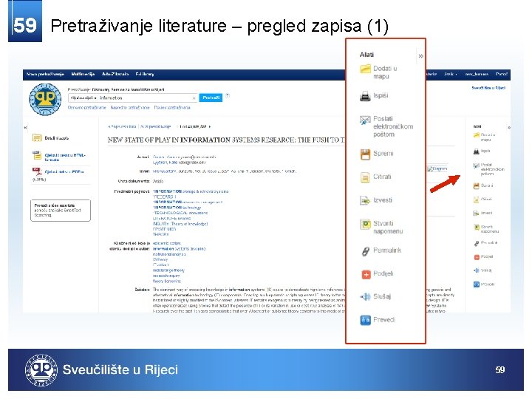The image size is (532, 399).
Task: Open the Detaljni zapis record icon in left panel
Action: coord(37,137)
